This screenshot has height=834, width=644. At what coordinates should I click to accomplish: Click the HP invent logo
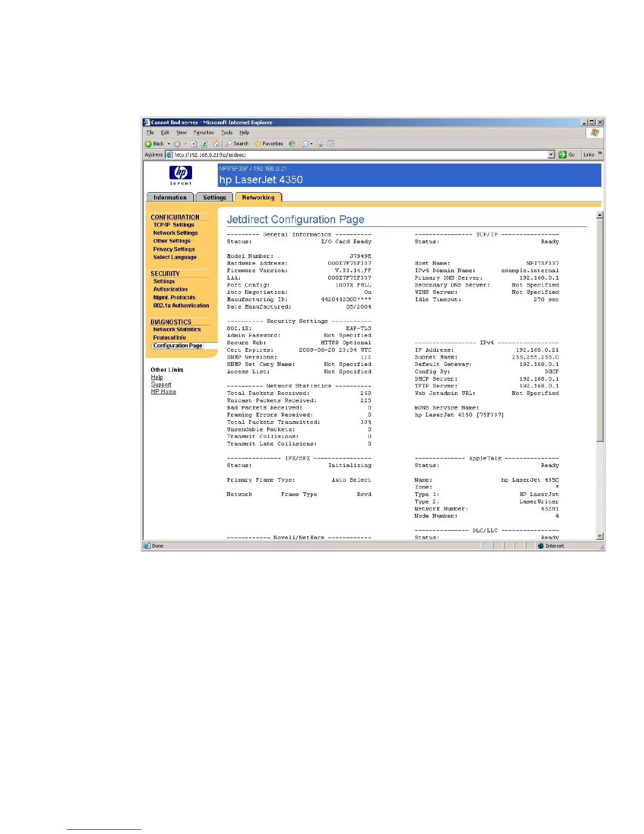click(180, 175)
